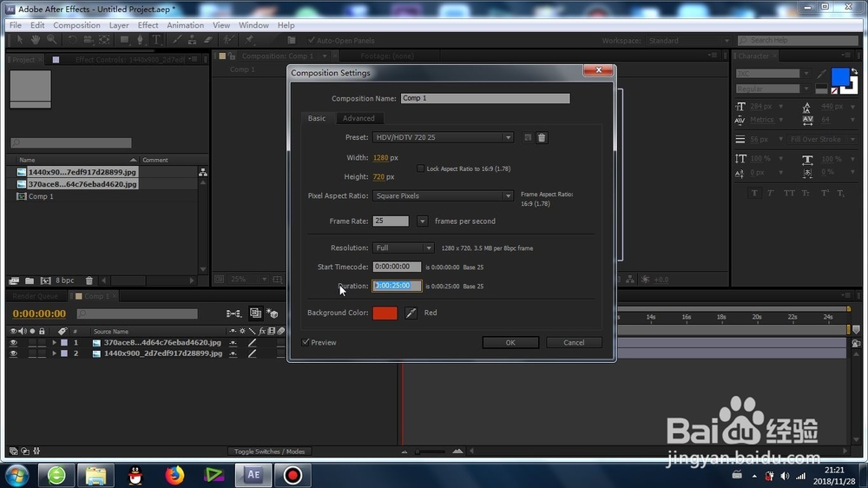The height and width of the screenshot is (488, 868).
Task: Select the Puppet Pin tool
Action: pyautogui.click(x=249, y=40)
